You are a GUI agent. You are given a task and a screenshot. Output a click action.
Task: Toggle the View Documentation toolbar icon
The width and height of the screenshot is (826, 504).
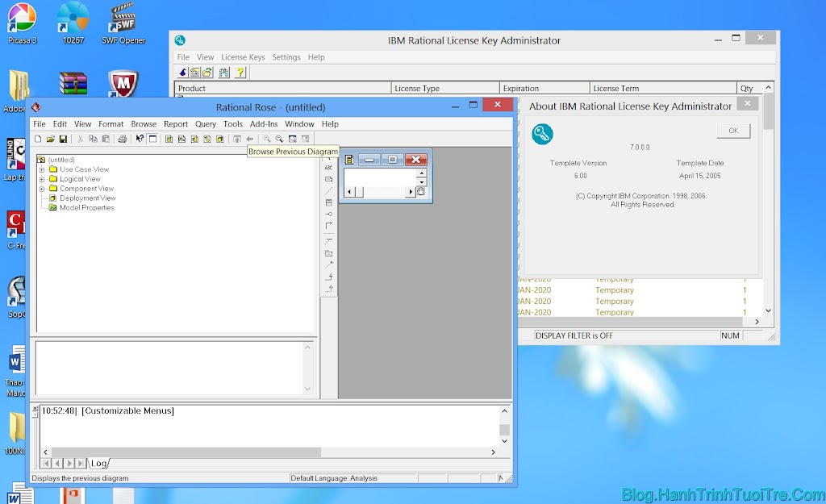152,139
